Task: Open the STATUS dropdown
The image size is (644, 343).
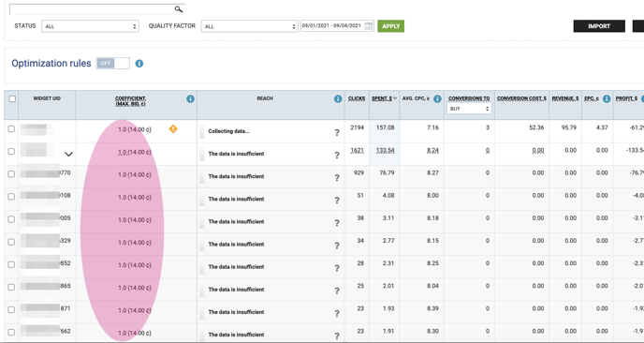Action: [90, 26]
